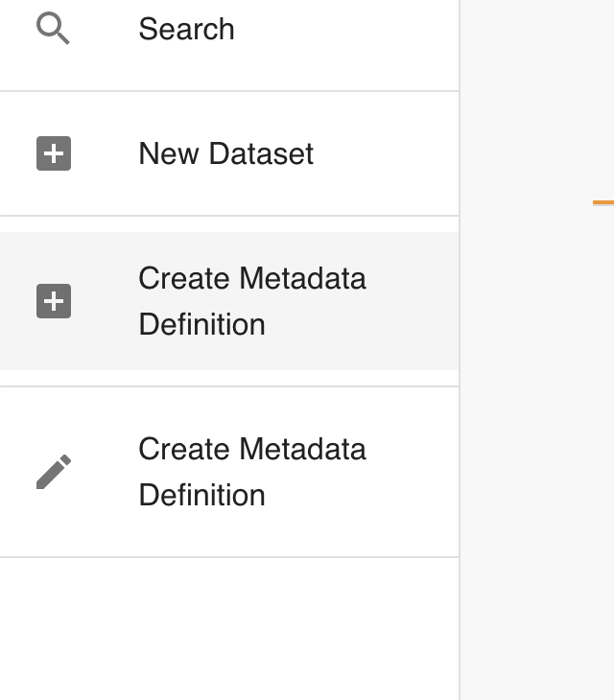Choose the highlighted Create Metadata Definition label
The height and width of the screenshot is (700, 614).
[251, 301]
